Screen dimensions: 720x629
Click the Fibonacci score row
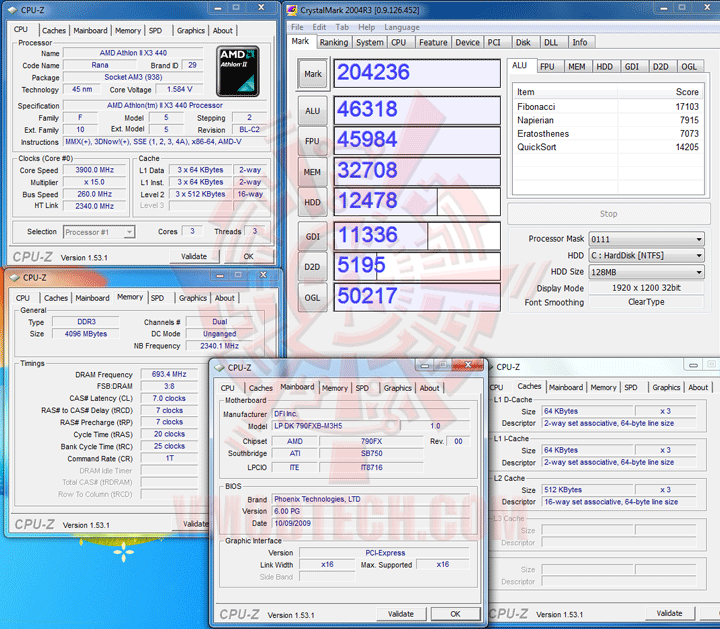pos(608,107)
